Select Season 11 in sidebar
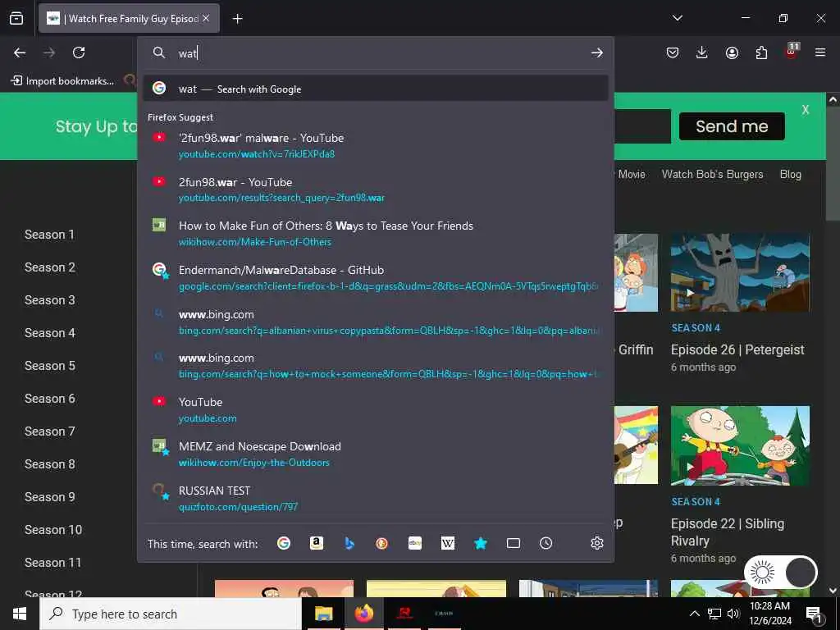 click(52, 563)
